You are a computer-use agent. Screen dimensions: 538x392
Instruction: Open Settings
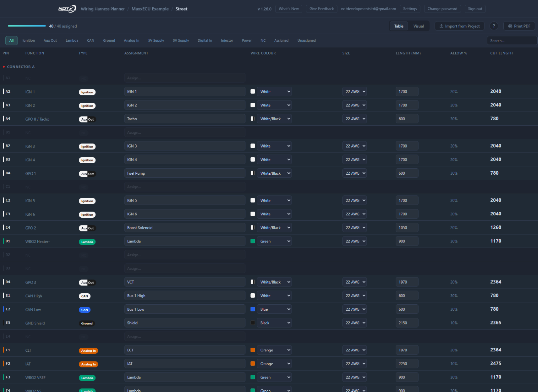[410, 9]
